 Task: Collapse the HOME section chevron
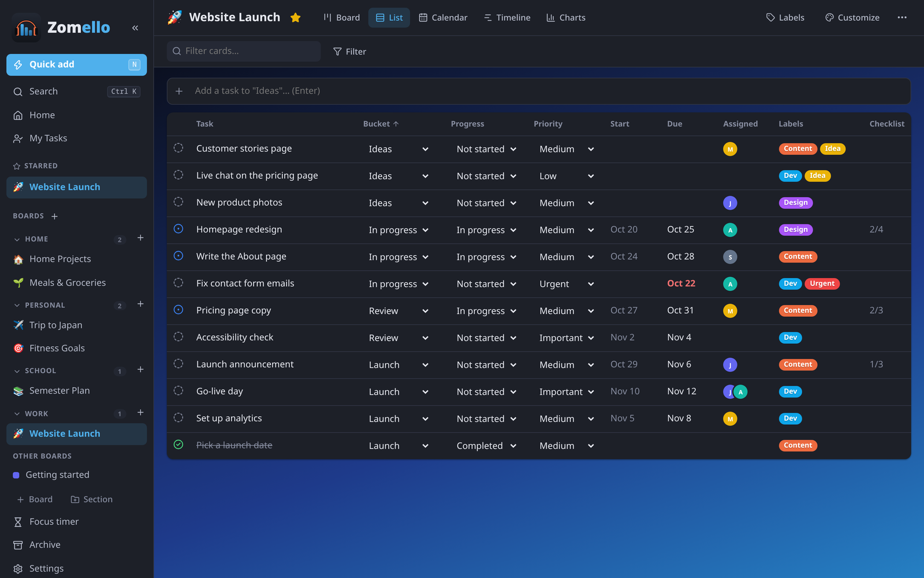pyautogui.click(x=17, y=239)
